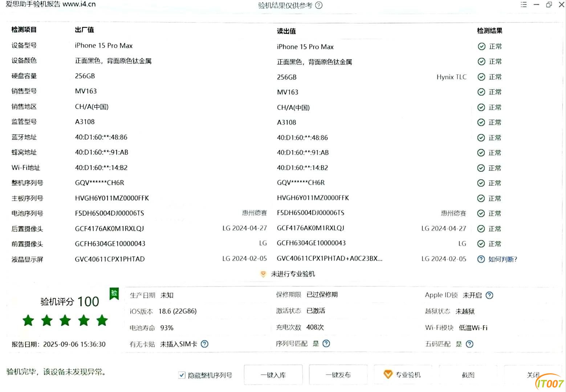Screen dimensions: 566x392
Task: Select the 低温Wi-Fi module value
Action: point(473,328)
